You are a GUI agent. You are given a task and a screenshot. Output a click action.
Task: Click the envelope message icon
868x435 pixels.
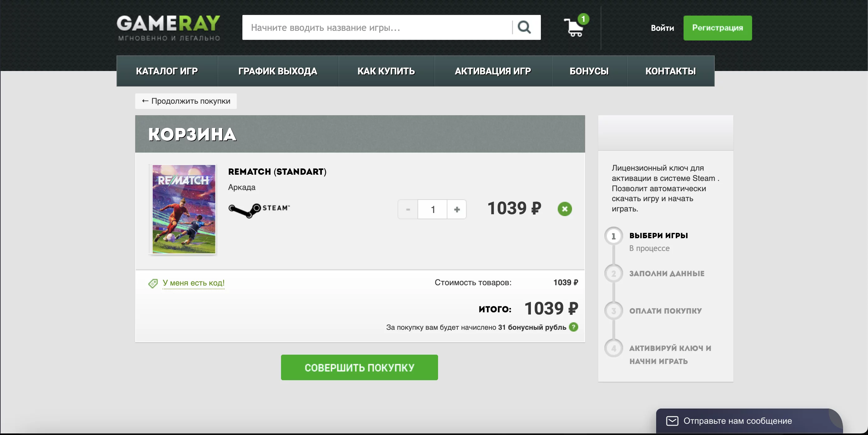pyautogui.click(x=672, y=421)
